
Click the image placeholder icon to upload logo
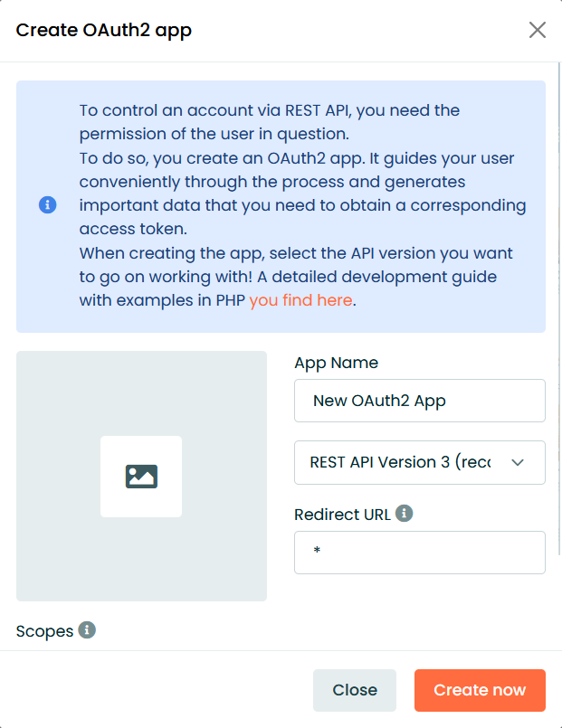[141, 477]
